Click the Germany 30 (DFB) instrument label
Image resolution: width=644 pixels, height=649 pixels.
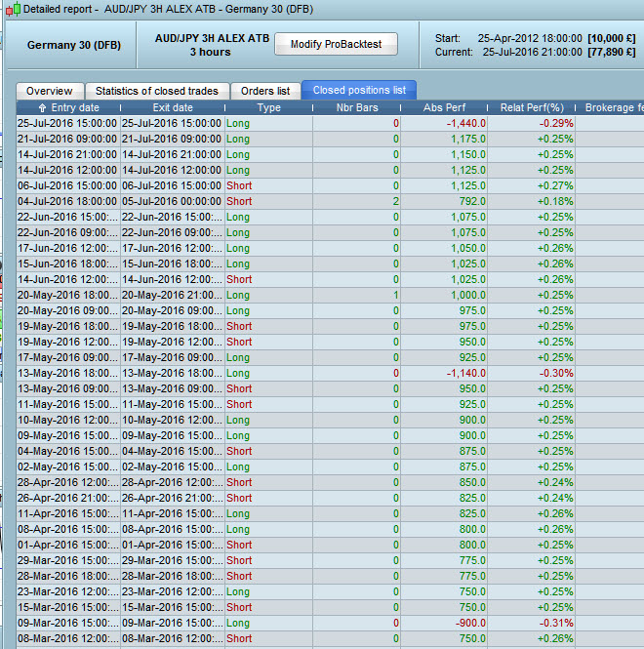coord(74,45)
